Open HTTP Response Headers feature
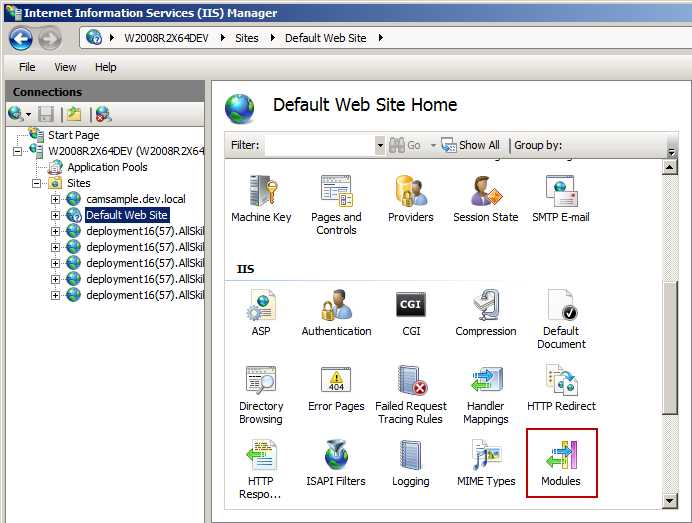This screenshot has width=692, height=523. (260, 469)
